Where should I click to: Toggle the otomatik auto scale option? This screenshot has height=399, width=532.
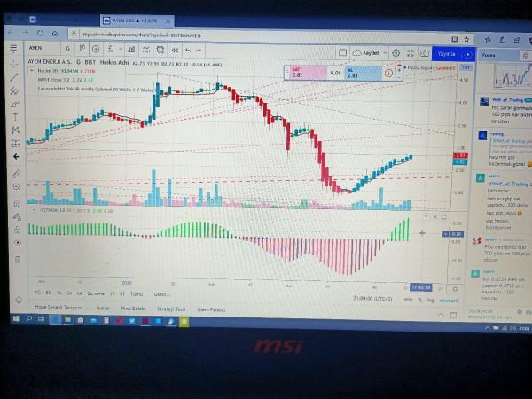click(449, 301)
